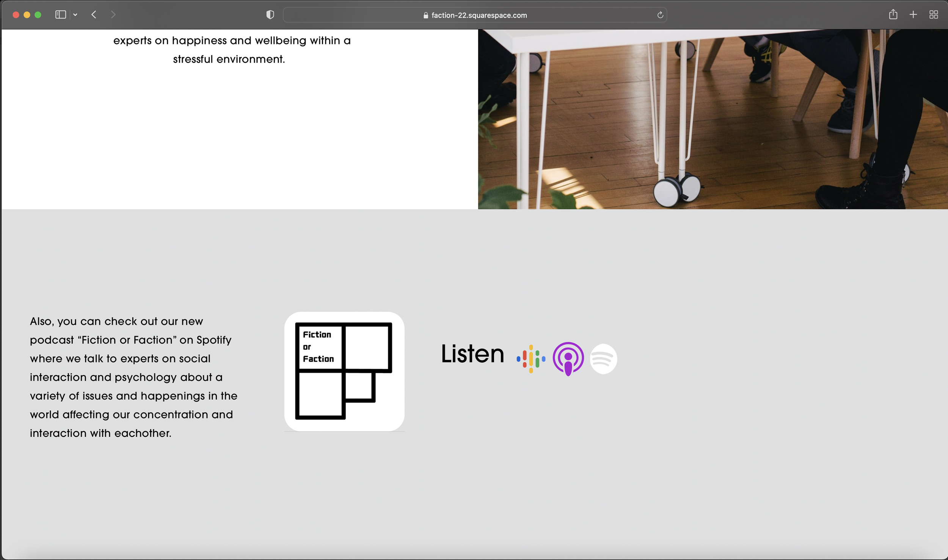Show the tab overview grid
This screenshot has width=948, height=560.
pyautogui.click(x=934, y=15)
